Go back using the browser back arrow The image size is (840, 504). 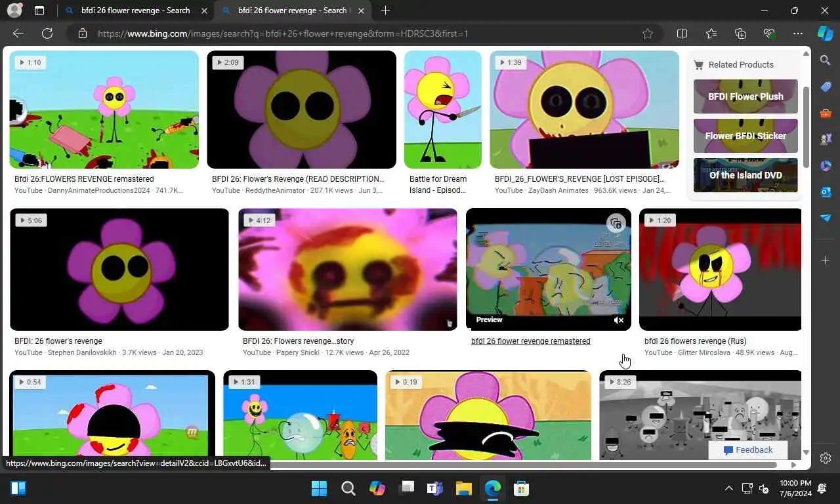coord(18,33)
